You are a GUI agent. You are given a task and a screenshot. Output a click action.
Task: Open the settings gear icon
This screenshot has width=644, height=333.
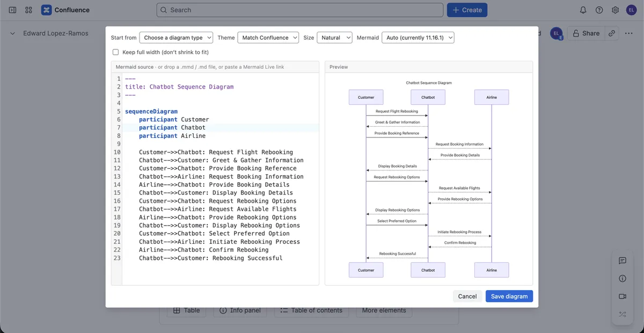click(x=615, y=10)
